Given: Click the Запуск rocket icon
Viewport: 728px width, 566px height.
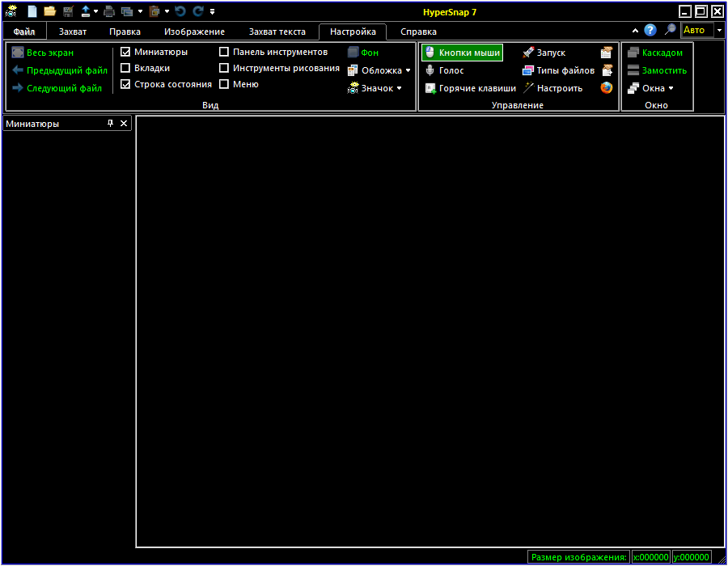Looking at the screenshot, I should click(528, 53).
